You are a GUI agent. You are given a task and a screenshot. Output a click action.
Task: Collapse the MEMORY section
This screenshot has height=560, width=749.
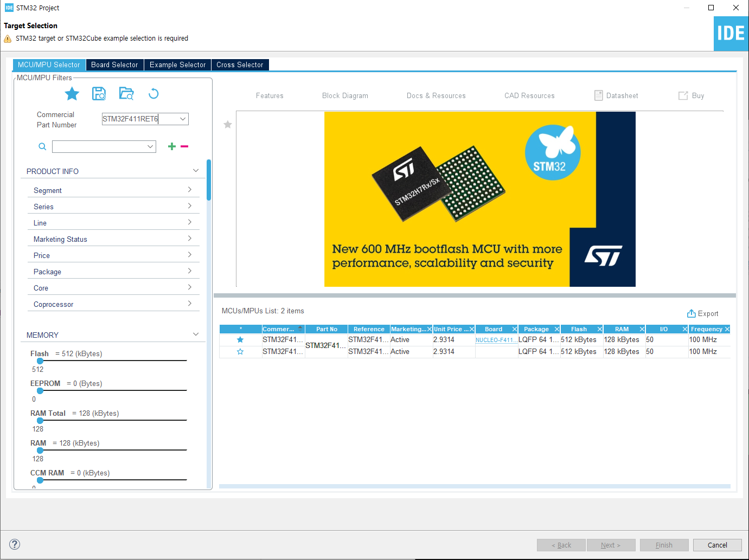(x=196, y=334)
